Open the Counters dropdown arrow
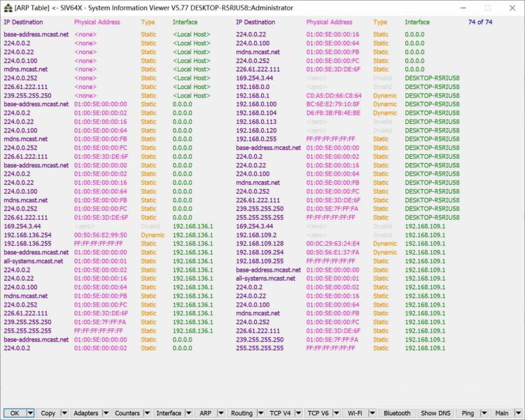 click(x=147, y=413)
